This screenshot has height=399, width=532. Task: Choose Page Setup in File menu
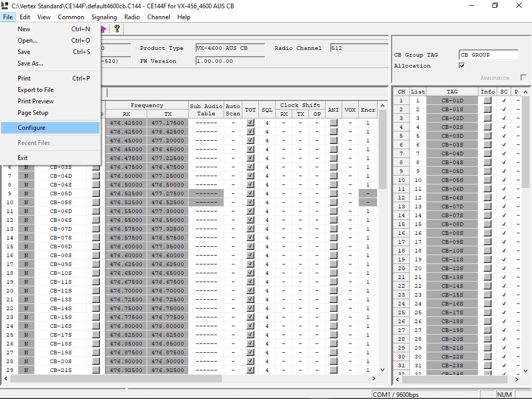pos(50,113)
